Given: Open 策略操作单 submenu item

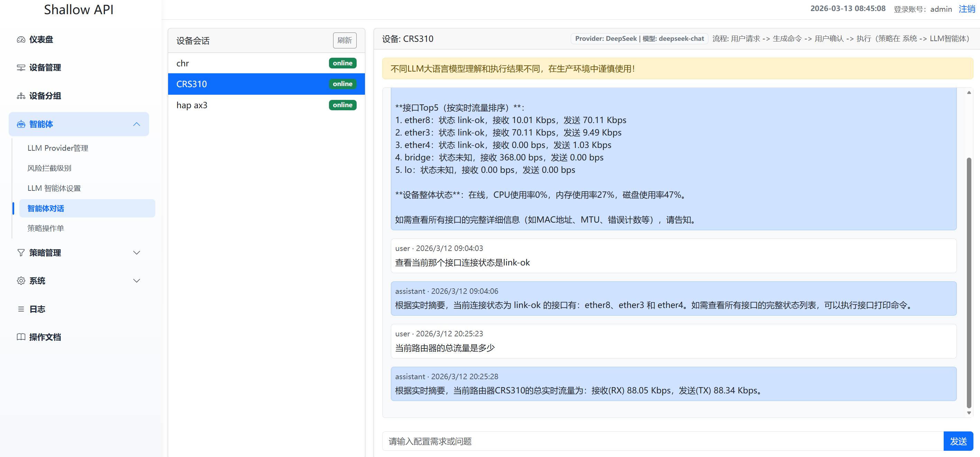Looking at the screenshot, I should pyautogui.click(x=46, y=228).
